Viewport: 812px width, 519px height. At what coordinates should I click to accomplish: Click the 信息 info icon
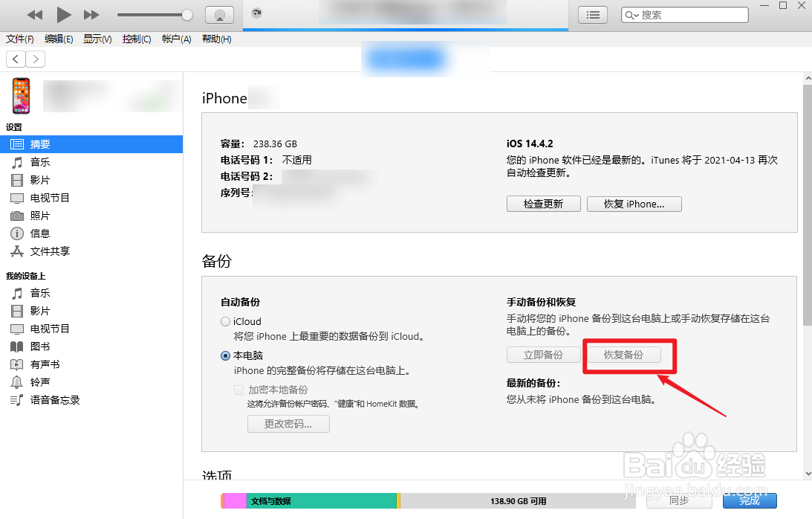click(x=17, y=233)
